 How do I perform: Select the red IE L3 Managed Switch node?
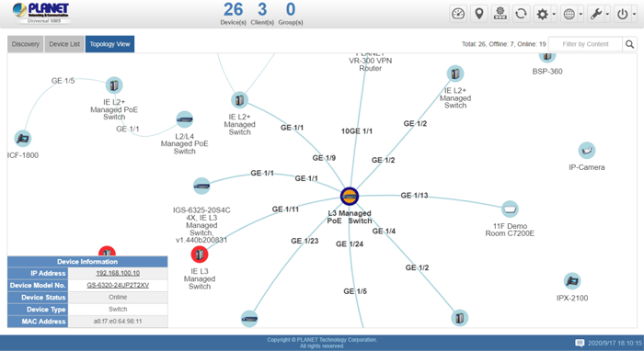point(200,255)
